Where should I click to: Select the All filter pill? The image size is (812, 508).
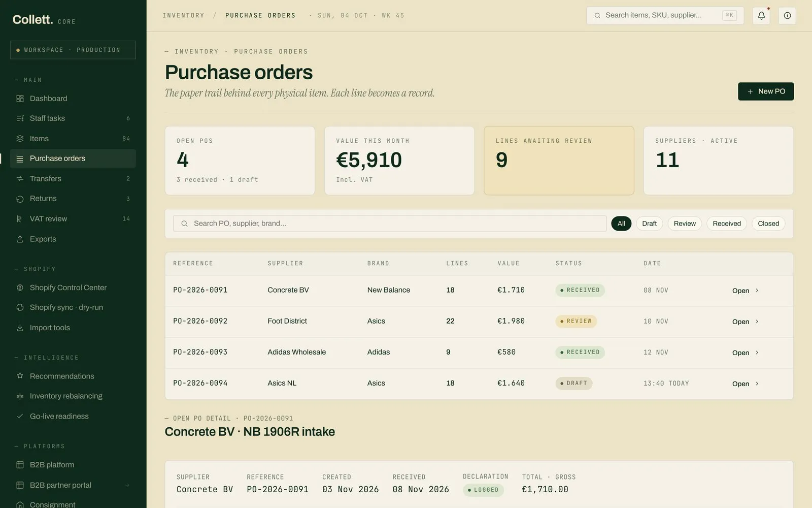click(621, 224)
